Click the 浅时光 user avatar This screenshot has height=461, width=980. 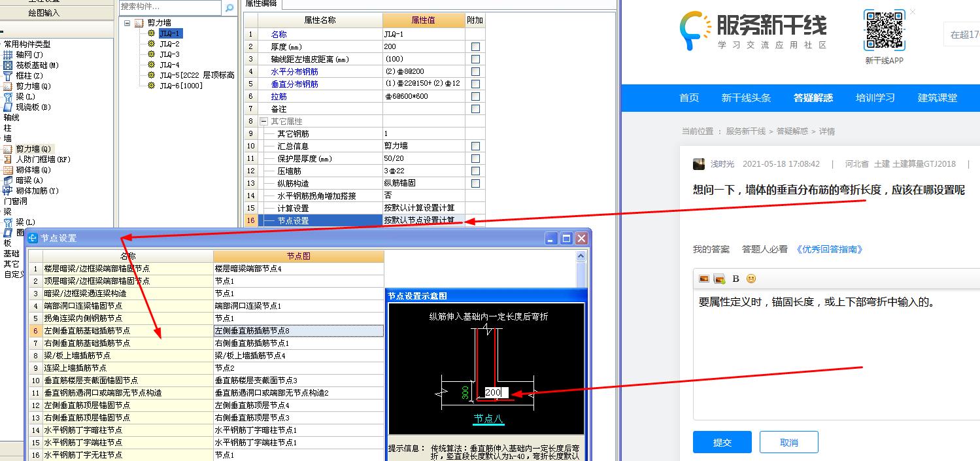699,164
